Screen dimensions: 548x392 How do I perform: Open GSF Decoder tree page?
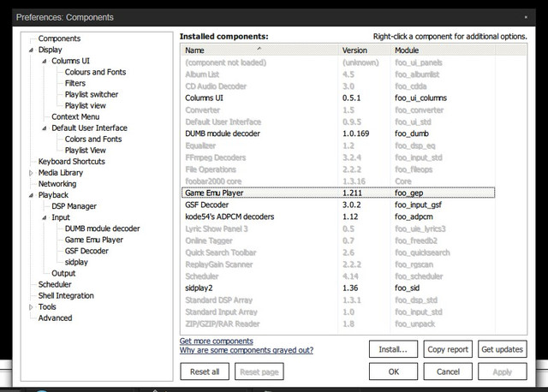click(x=86, y=251)
